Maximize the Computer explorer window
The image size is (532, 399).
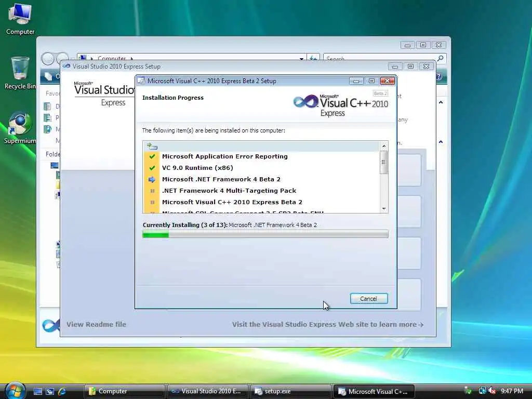(x=423, y=45)
